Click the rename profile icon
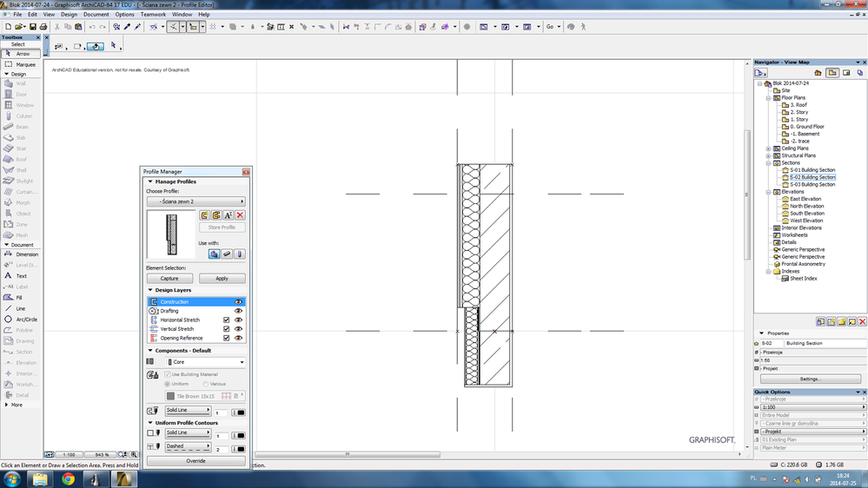This screenshot has height=488, width=868. click(228, 215)
